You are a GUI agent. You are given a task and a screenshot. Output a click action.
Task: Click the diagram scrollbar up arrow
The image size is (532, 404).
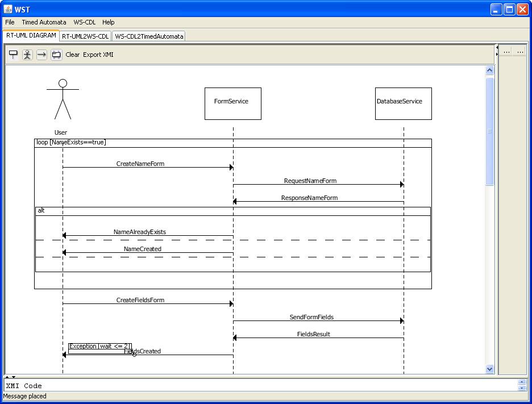pos(489,70)
